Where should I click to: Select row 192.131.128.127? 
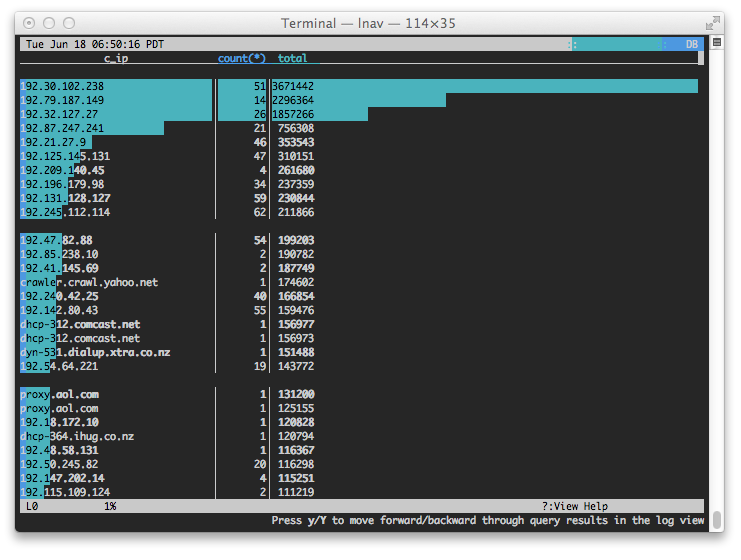coord(359,198)
